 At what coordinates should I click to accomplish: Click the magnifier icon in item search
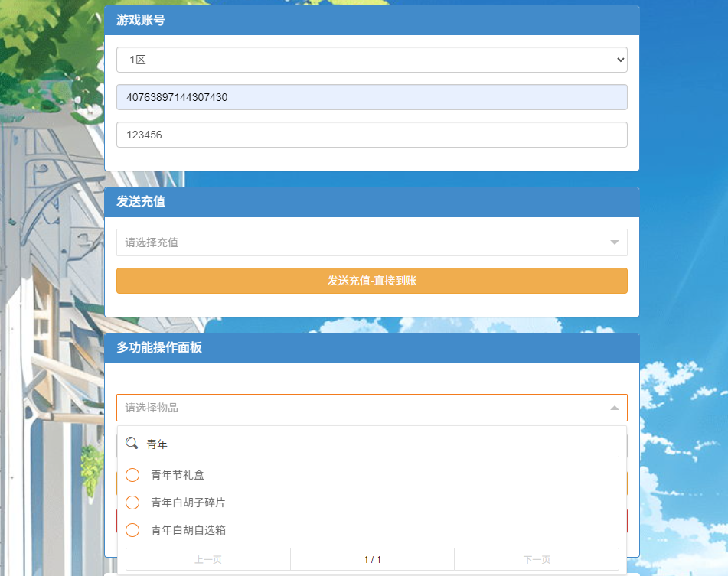point(132,443)
